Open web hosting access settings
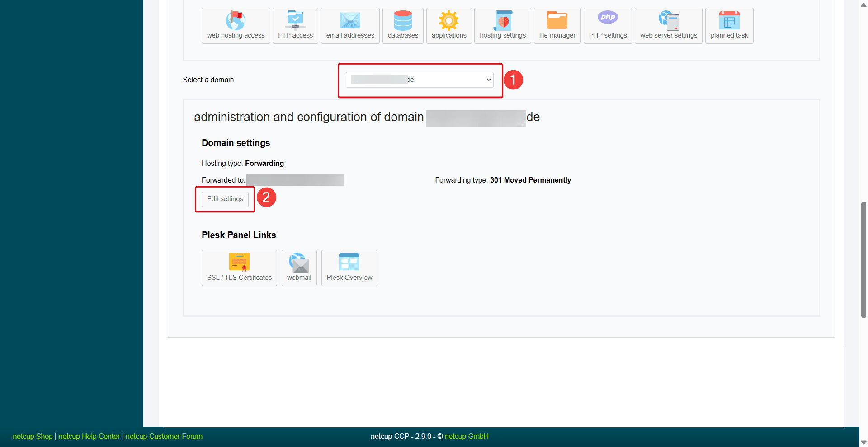Image resolution: width=868 pixels, height=447 pixels. (236, 25)
